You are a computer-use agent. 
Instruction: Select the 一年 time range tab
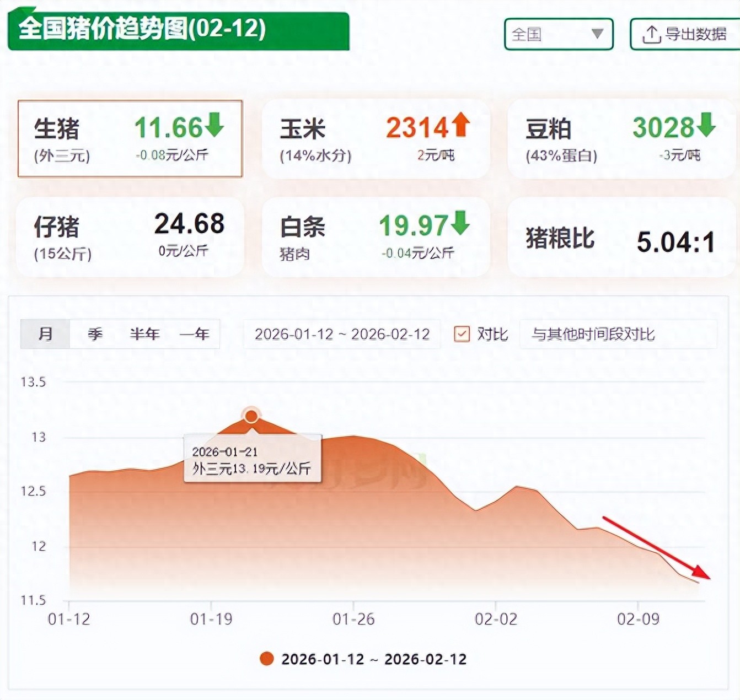194,334
